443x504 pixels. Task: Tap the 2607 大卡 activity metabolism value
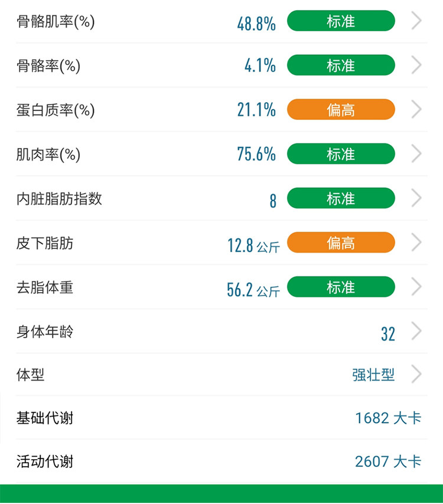(388, 461)
